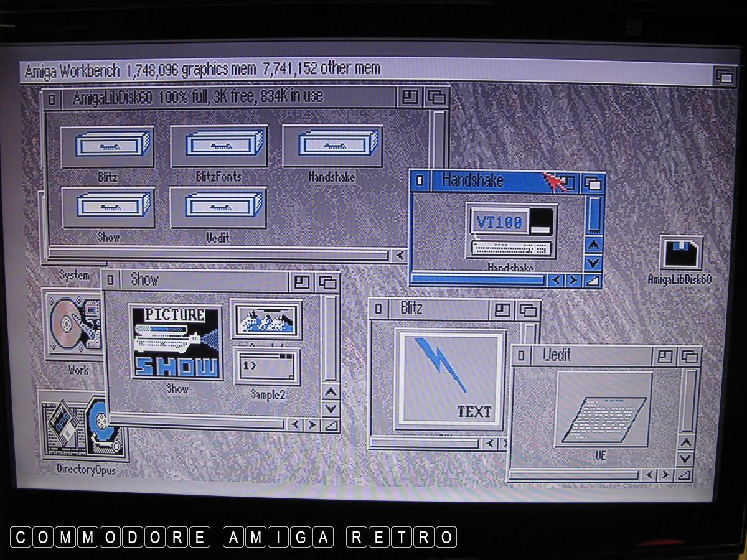
Task: Click the AmigaLibDisk60 horizontal scrollbar
Action: pyautogui.click(x=218, y=255)
